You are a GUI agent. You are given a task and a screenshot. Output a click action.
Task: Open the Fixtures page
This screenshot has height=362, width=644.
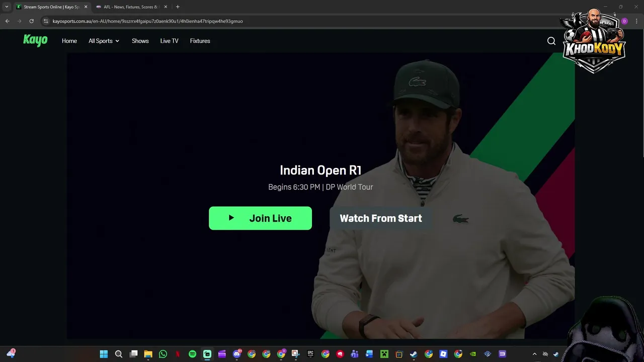tap(200, 41)
